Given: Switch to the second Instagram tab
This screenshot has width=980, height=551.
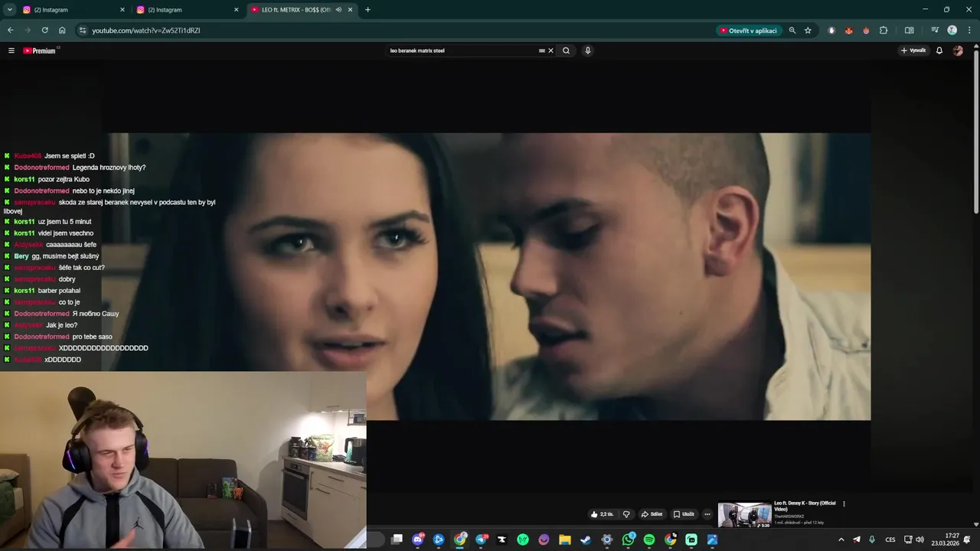Looking at the screenshot, I should pyautogui.click(x=187, y=10).
